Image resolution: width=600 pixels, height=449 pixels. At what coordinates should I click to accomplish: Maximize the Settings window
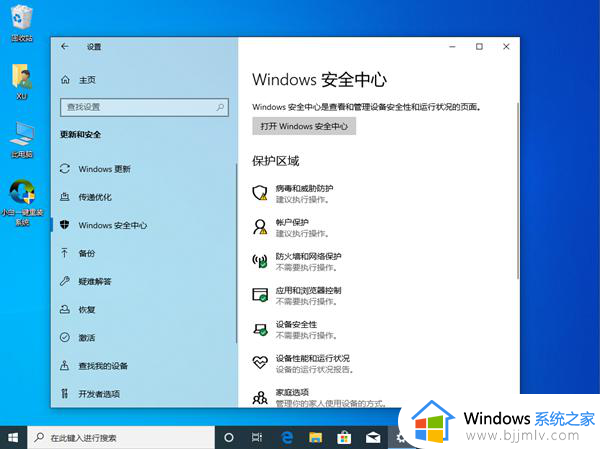(x=479, y=46)
